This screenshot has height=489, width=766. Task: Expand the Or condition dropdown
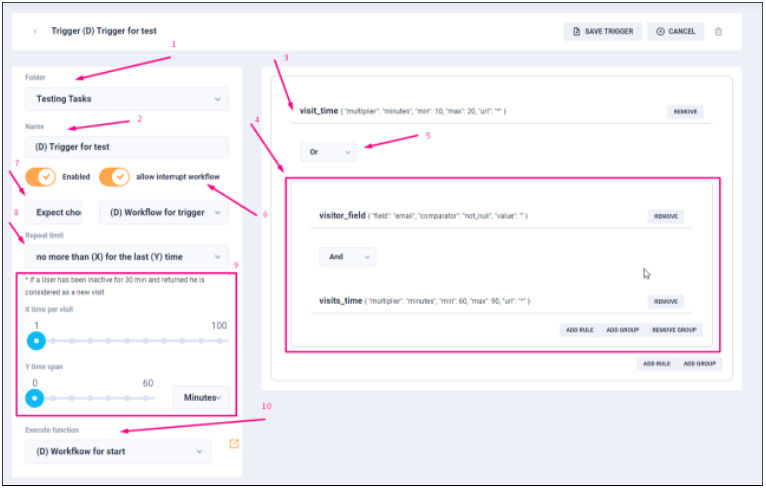tap(327, 152)
